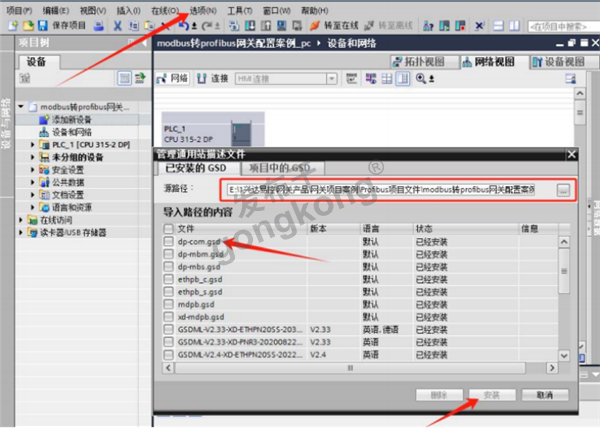Collapse the 项目树 project tree panel
The width and height of the screenshot is (600, 428).
tap(145, 43)
